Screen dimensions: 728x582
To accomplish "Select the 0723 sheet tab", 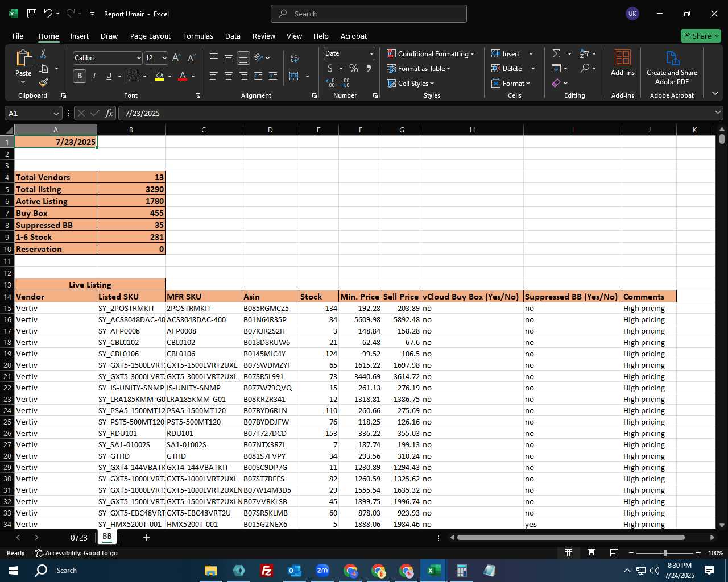I will coord(79,537).
